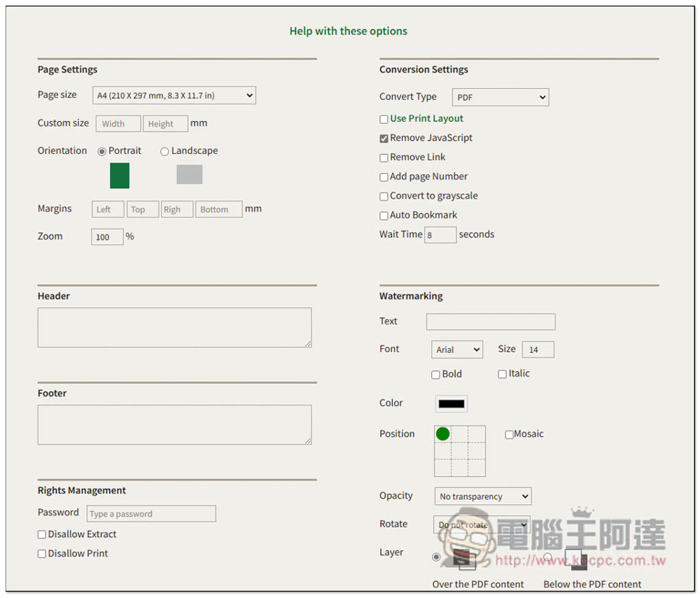Enable Mosaic watermark checkbox
This screenshot has width=700, height=598.
click(509, 435)
